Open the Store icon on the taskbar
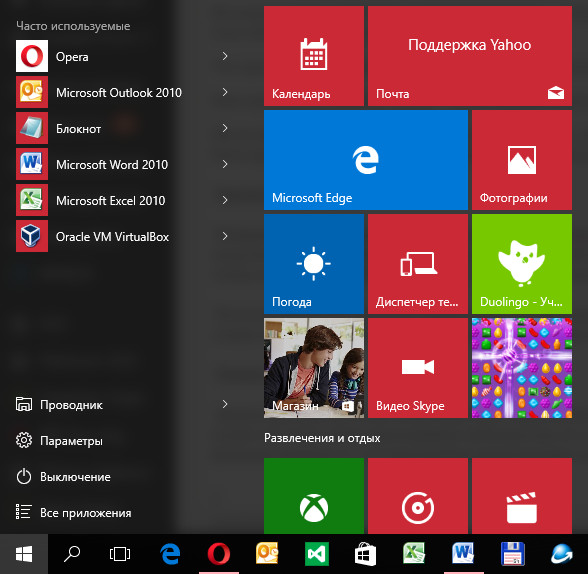This screenshot has height=574, width=588. click(x=366, y=554)
